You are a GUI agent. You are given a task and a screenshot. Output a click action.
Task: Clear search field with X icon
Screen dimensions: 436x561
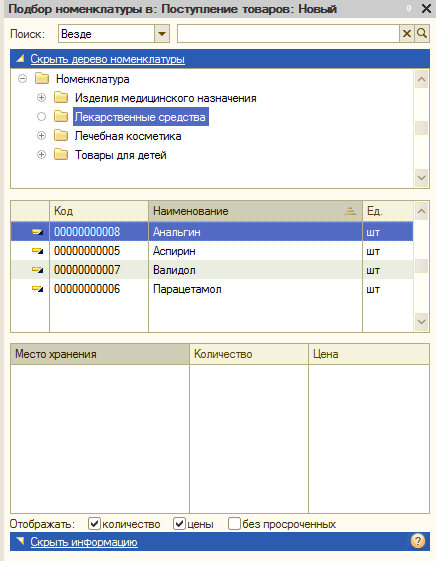pyautogui.click(x=407, y=34)
